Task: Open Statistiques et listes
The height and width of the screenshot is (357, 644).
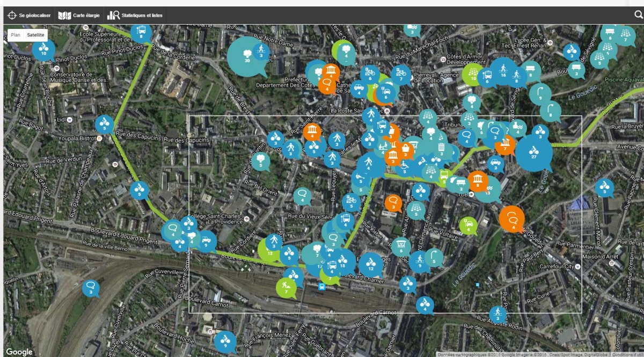Action: pos(135,16)
